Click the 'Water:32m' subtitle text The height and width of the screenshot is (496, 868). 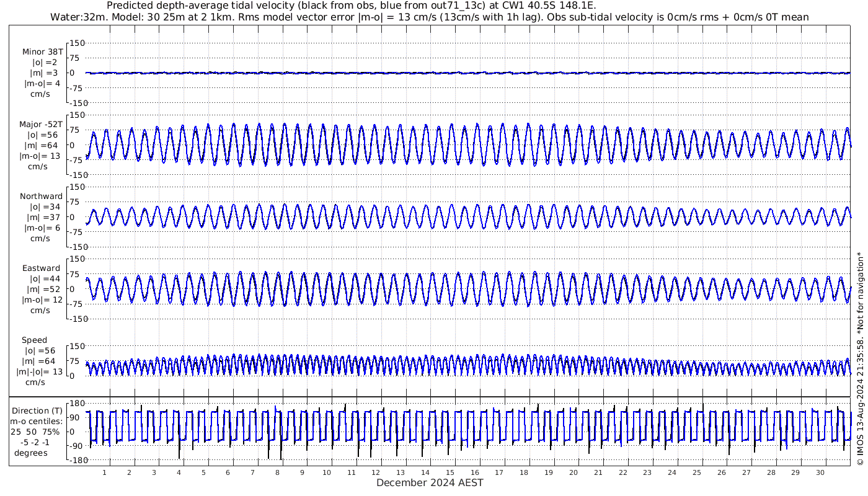[x=79, y=17]
